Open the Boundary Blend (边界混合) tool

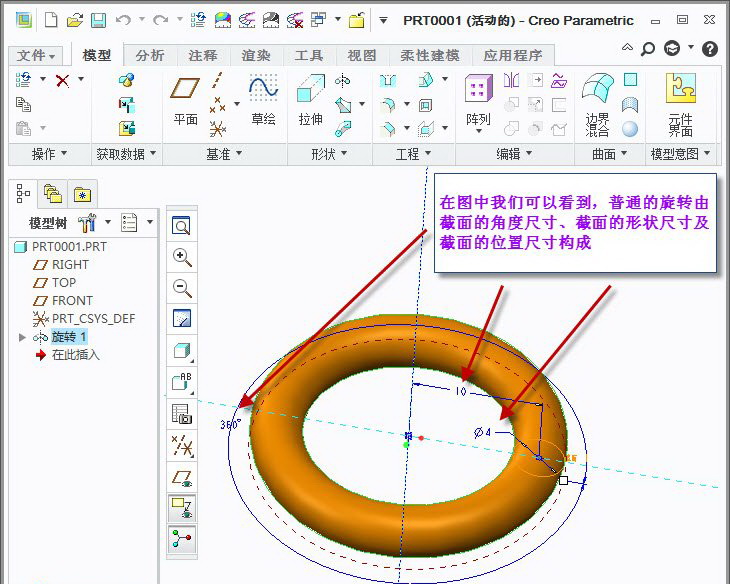pyautogui.click(x=598, y=105)
